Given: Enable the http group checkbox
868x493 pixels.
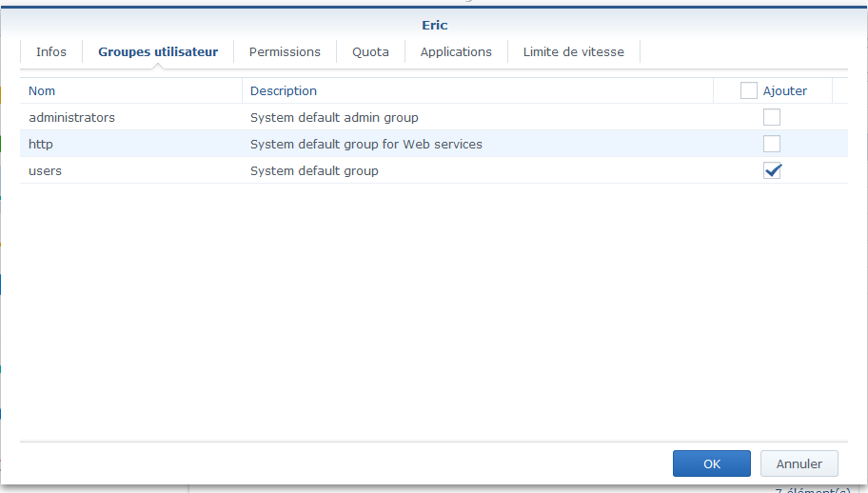Looking at the screenshot, I should [772, 144].
